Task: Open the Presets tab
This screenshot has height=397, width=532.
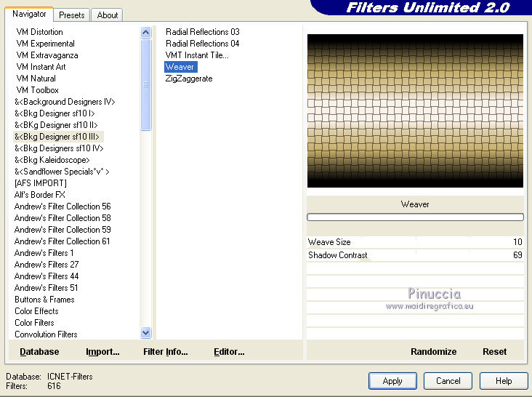Action: pyautogui.click(x=72, y=15)
